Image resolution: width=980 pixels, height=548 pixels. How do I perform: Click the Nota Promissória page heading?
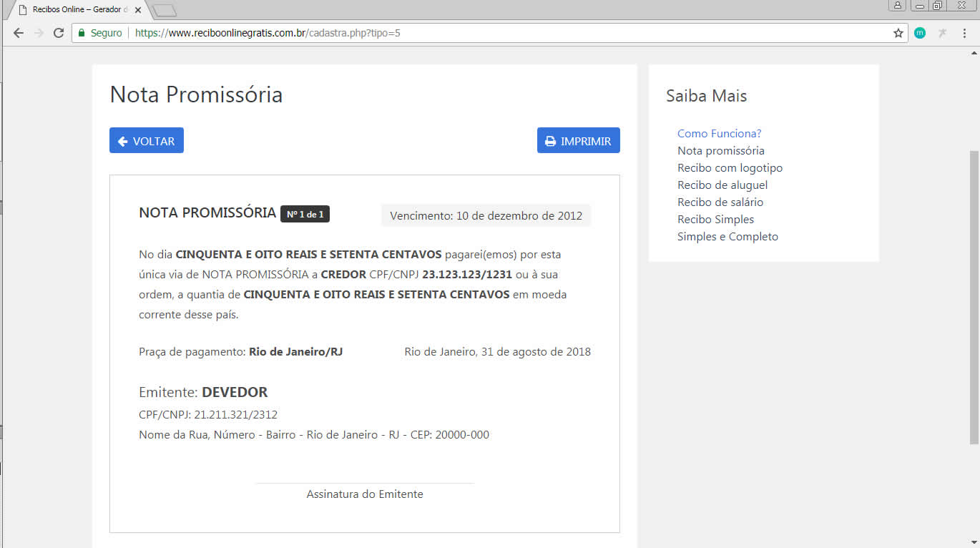click(196, 94)
